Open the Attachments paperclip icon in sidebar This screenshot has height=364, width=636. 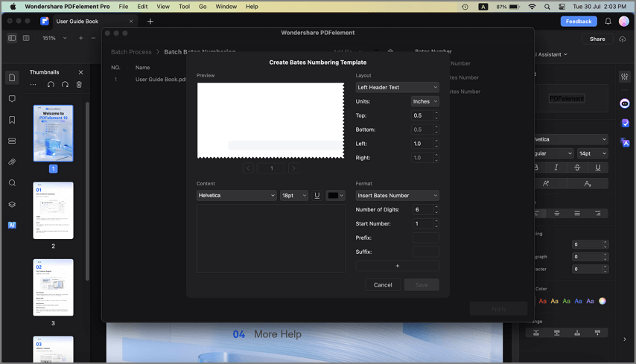point(12,162)
